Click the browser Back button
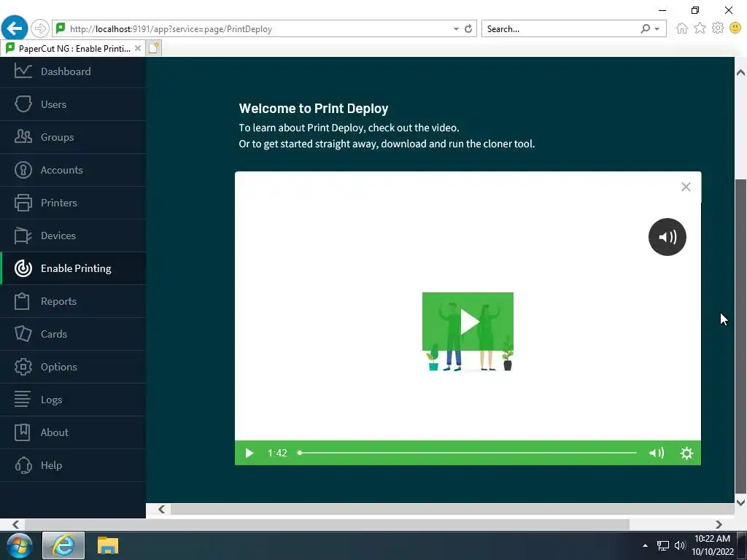The height and width of the screenshot is (560, 747). coord(15,28)
